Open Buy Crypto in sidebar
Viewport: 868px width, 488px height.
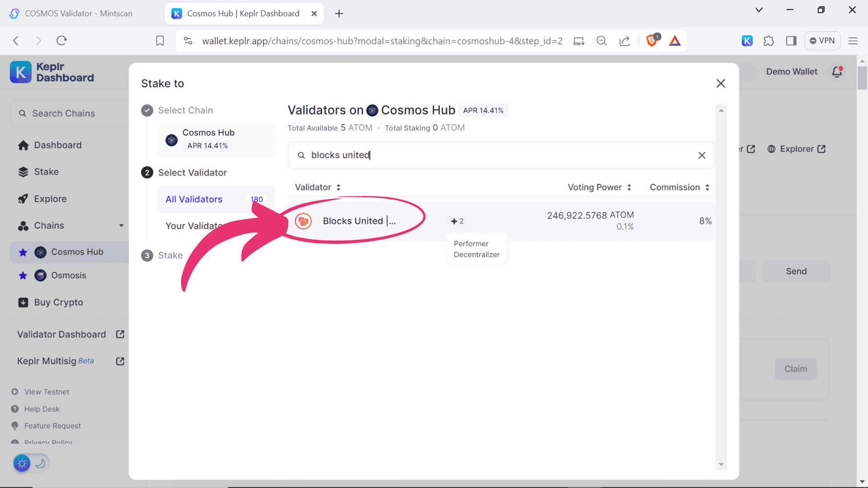51,302
